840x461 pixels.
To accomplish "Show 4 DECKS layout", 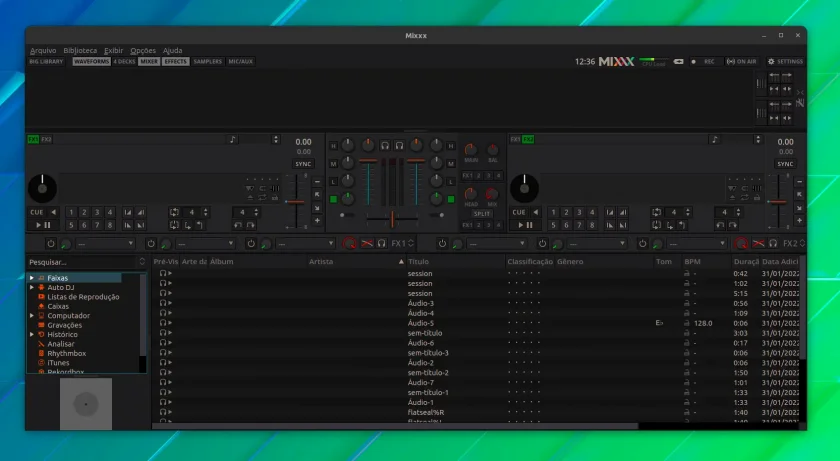I will click(124, 62).
